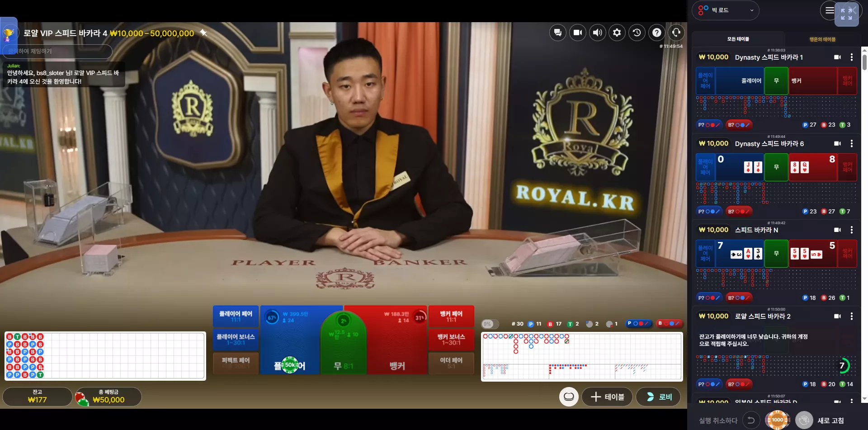Bet on 플레이어 보너스 side bet
Viewport: 868px width, 430px height.
(236, 340)
